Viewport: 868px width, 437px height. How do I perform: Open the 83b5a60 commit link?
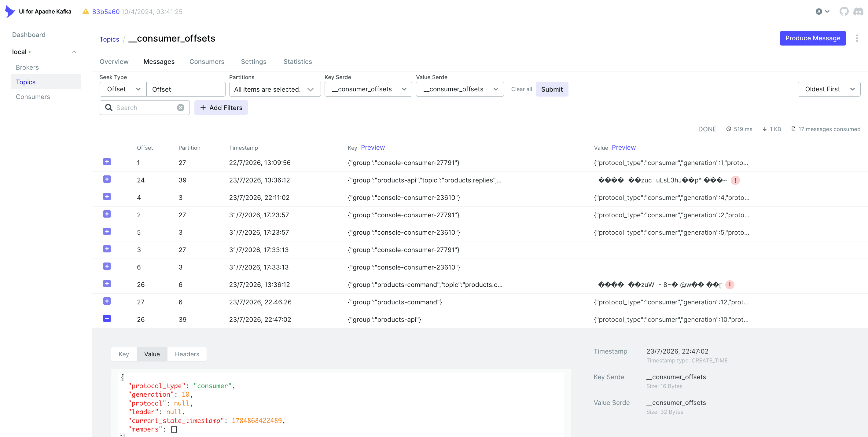pos(106,11)
